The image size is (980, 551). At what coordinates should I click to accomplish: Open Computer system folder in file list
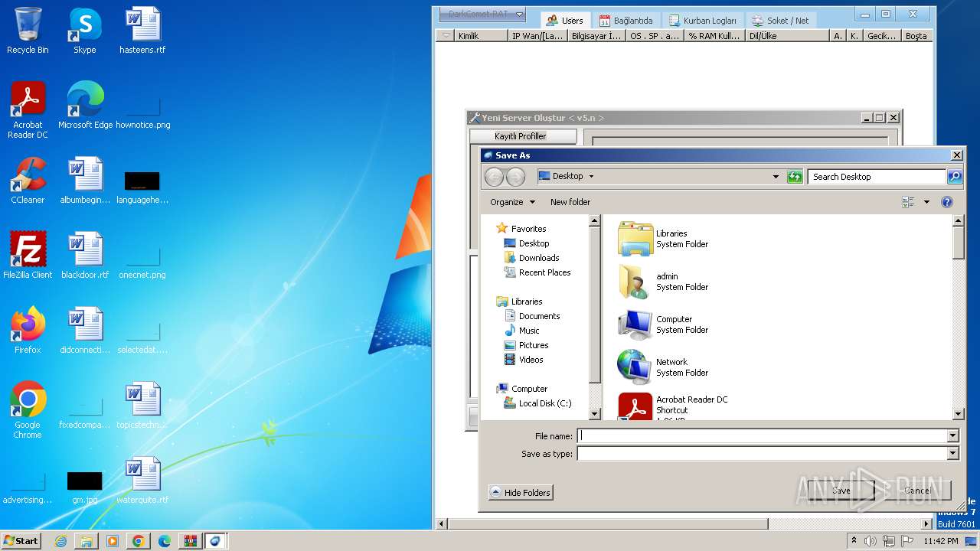[x=665, y=324]
